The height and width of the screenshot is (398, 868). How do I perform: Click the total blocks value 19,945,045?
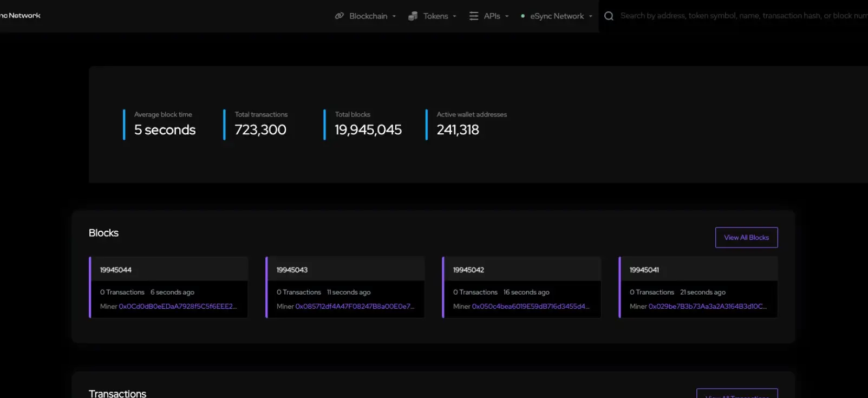[x=368, y=130]
